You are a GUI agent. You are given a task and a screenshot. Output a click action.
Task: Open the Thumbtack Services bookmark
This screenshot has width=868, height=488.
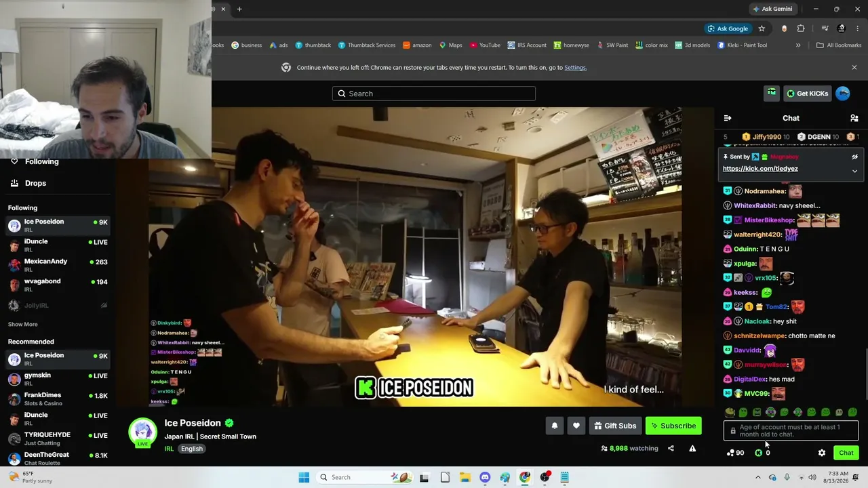pos(367,45)
